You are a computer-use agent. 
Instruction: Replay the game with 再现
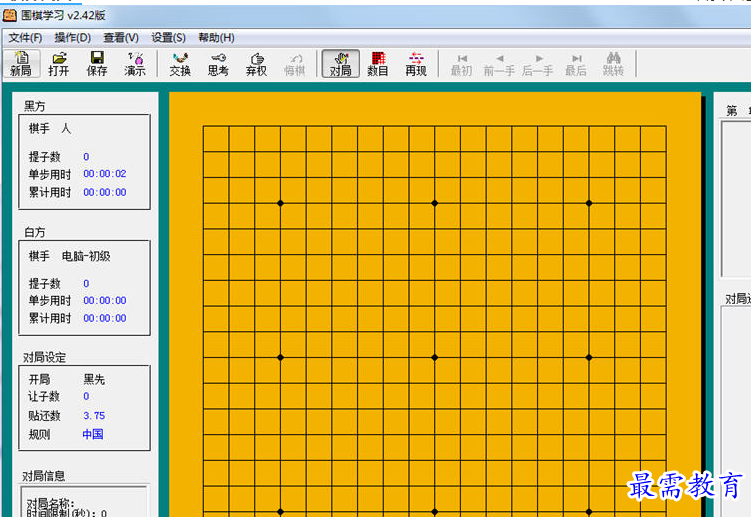[416, 64]
